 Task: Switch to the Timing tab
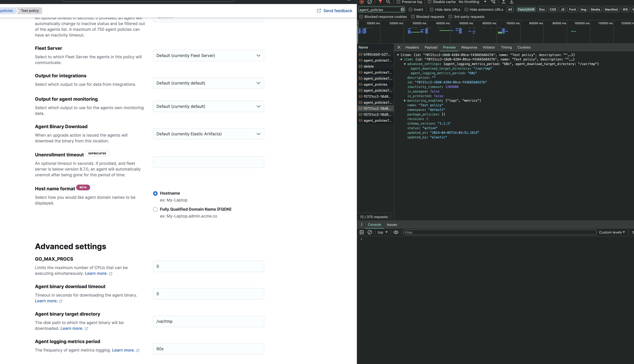[x=506, y=47]
